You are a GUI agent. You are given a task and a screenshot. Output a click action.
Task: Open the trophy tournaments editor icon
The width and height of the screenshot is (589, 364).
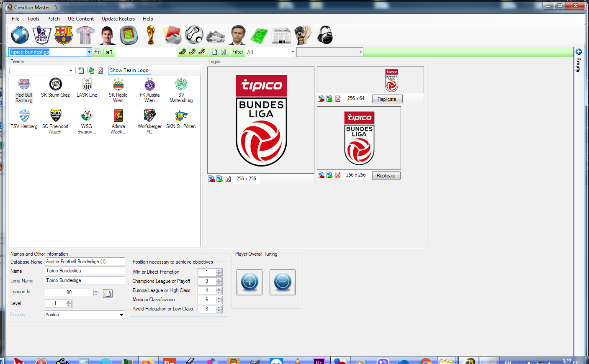[151, 35]
